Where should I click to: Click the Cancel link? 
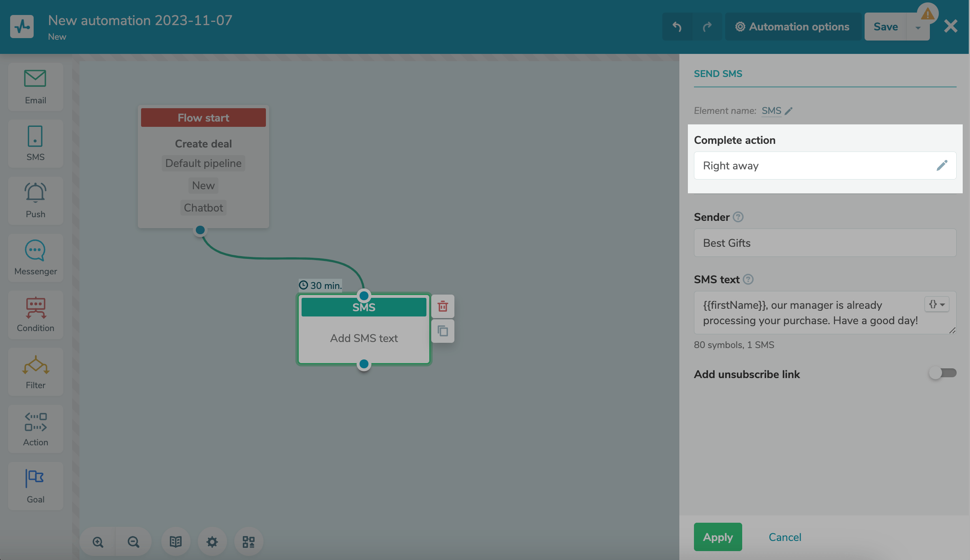(785, 537)
